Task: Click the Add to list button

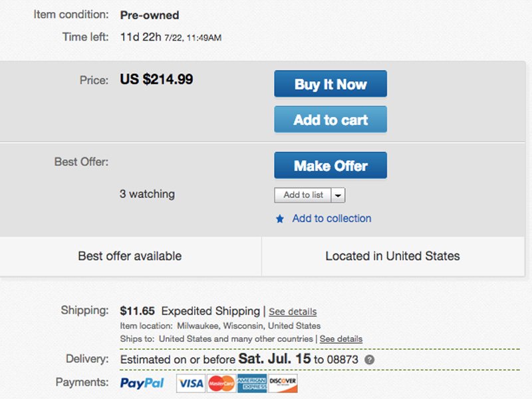Action: pos(303,195)
